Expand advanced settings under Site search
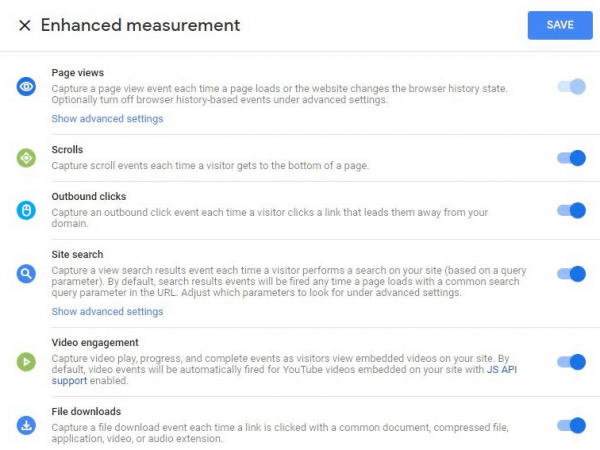600x450 pixels. 108,312
